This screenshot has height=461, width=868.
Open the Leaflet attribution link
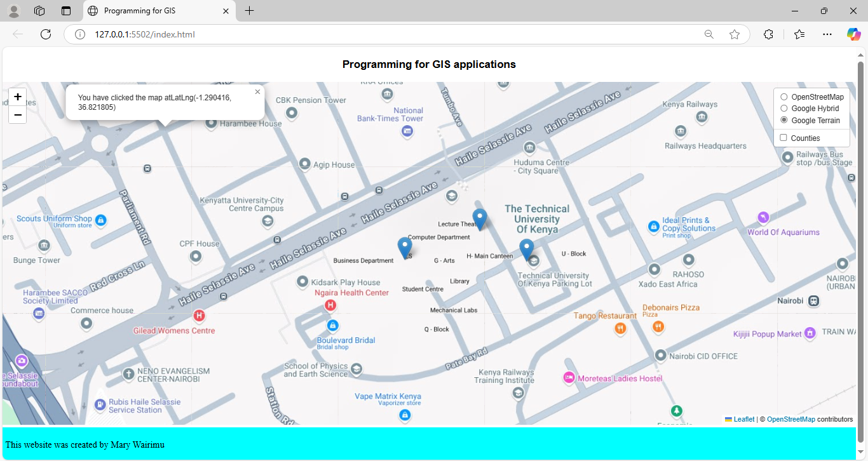click(x=740, y=419)
